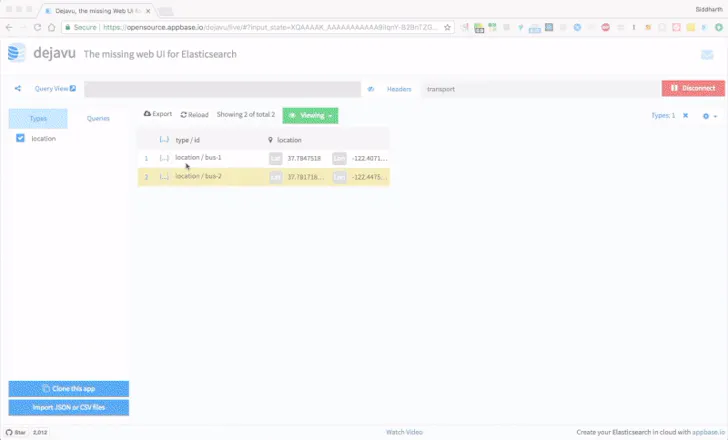Click longitude value -122.4475...
Image resolution: width=728 pixels, height=440 pixels.
[370, 177]
